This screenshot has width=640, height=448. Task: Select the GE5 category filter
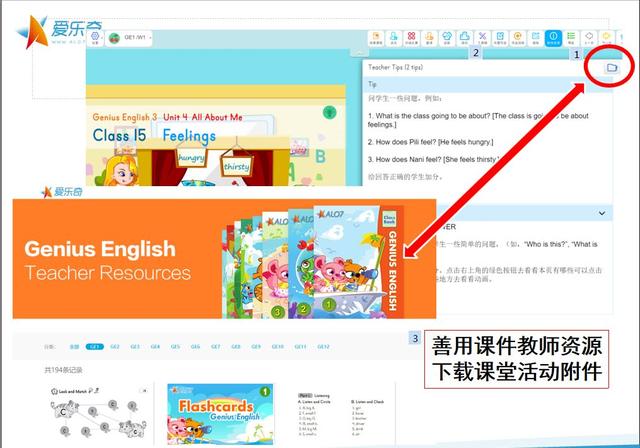click(x=175, y=346)
